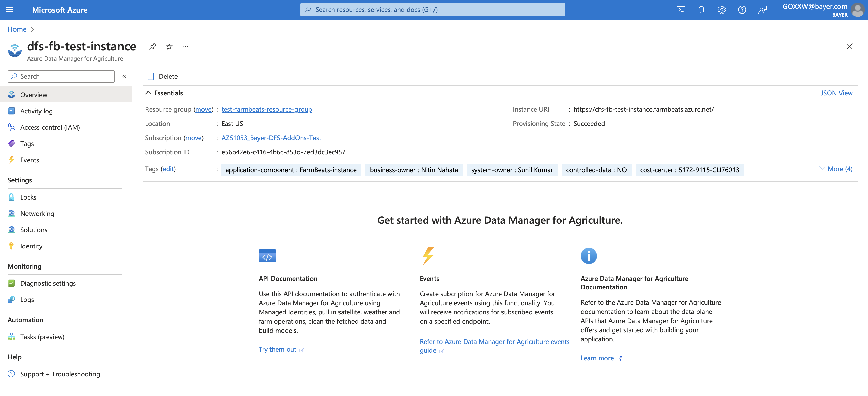Click the Documentation info icon
868x396 pixels.
click(x=589, y=256)
